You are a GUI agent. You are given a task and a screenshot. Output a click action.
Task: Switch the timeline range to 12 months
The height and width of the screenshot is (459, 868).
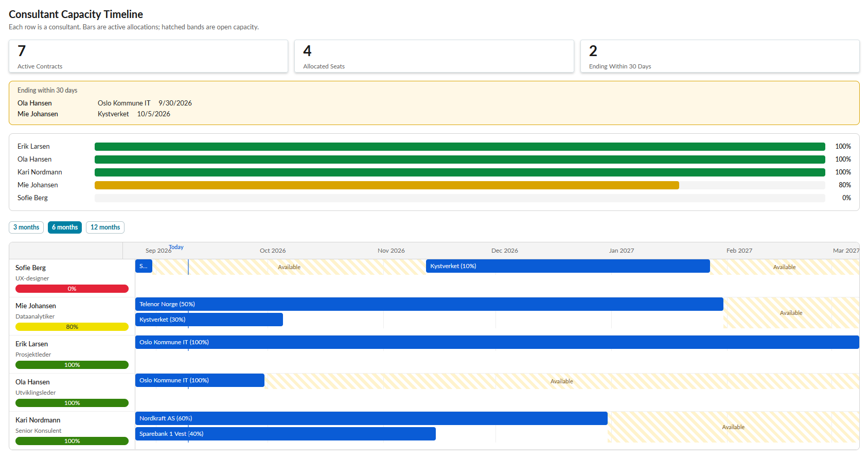tap(105, 227)
